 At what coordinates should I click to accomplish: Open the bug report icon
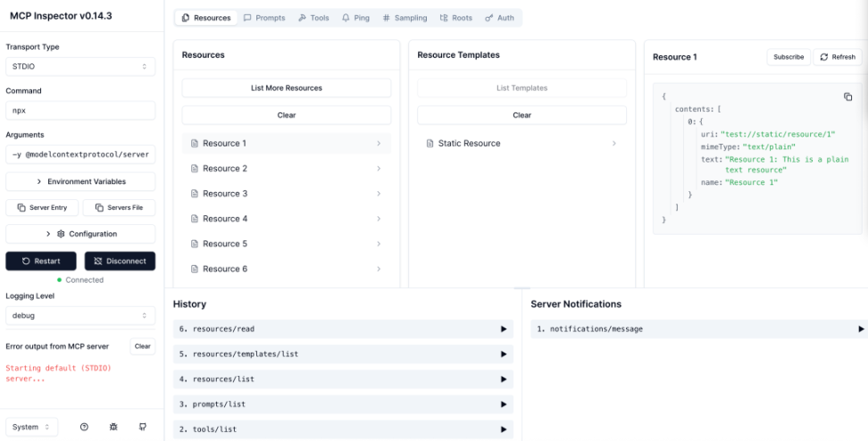(x=113, y=427)
